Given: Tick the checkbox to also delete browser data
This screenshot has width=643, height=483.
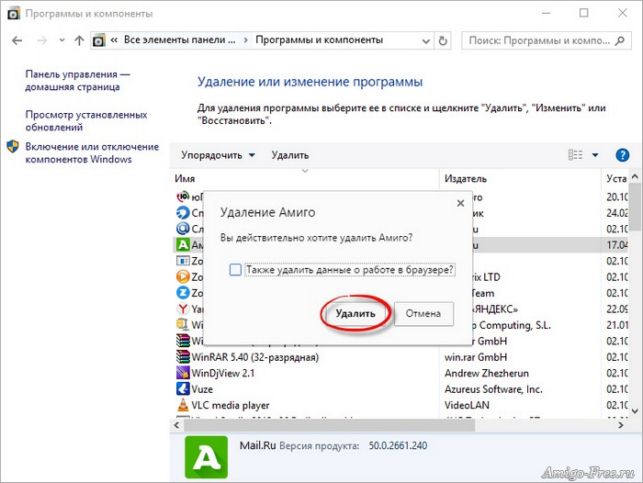Looking at the screenshot, I should click(x=235, y=270).
